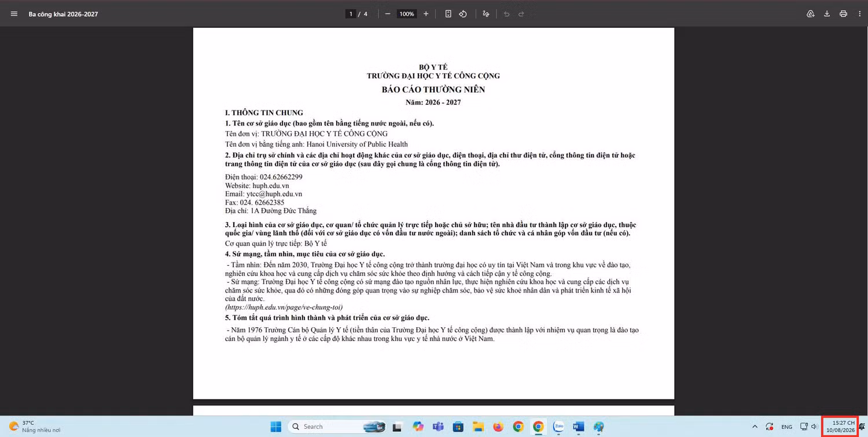Click the text Website: huph.edu.vn

pos(257,186)
